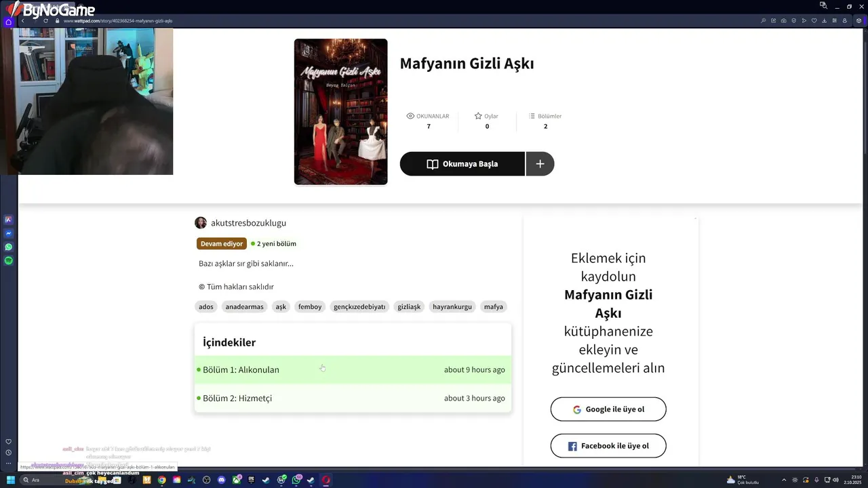Click the shield privacy icon in toolbar
This screenshot has height=488, width=868.
point(794,21)
